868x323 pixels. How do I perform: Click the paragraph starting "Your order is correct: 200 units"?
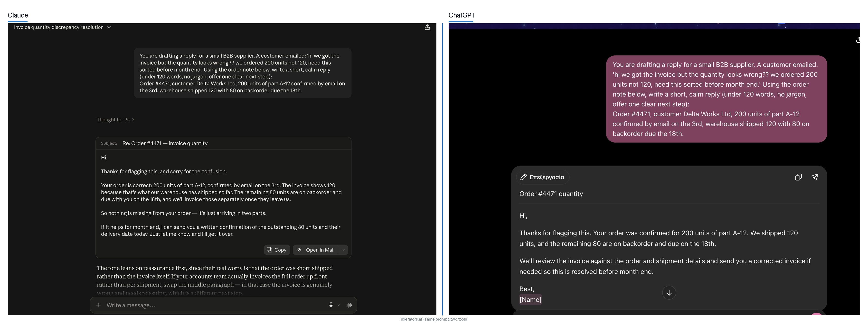point(221,192)
